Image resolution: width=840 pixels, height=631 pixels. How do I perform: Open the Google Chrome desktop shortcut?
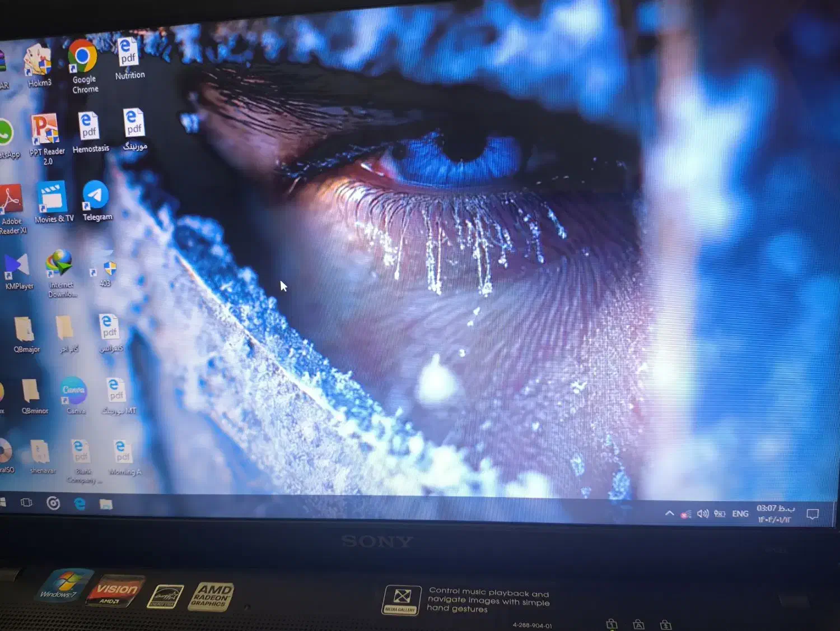[x=83, y=57]
